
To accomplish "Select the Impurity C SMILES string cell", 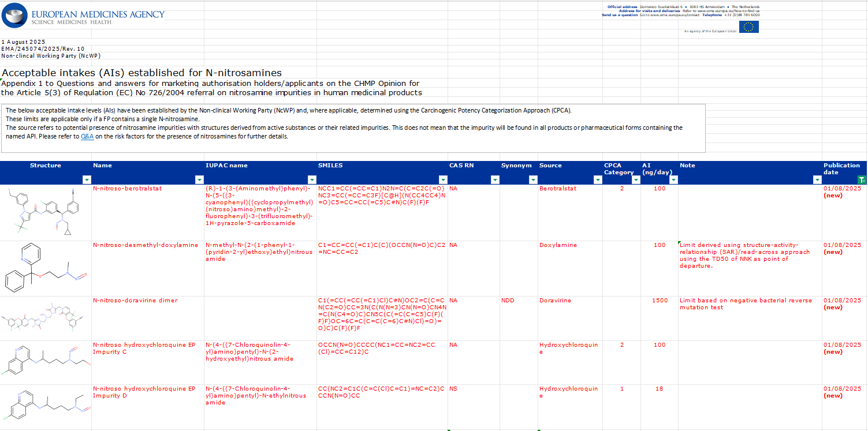I will point(382,362).
